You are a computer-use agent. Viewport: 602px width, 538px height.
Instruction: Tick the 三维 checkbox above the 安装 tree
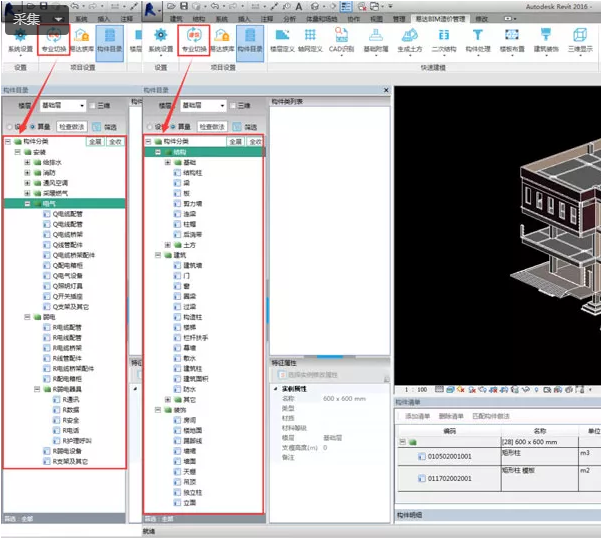(93, 106)
